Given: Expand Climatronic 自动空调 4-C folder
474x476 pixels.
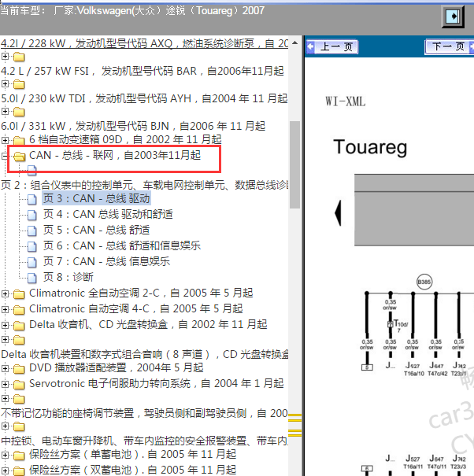Looking at the screenshot, I should [5, 309].
